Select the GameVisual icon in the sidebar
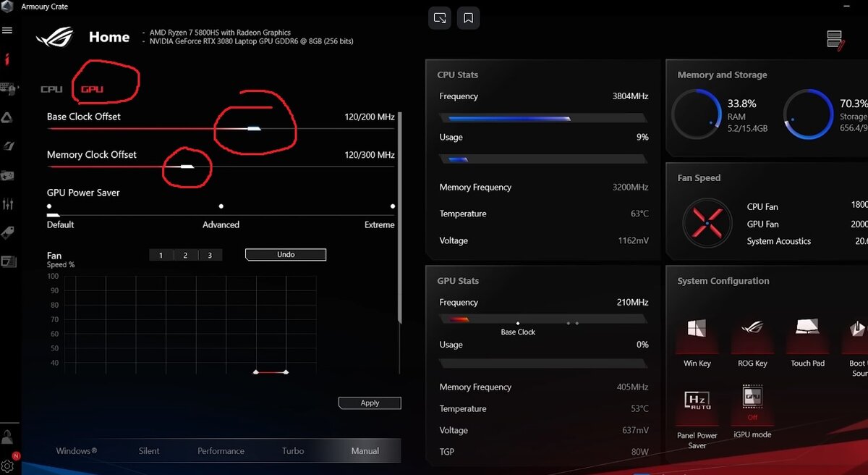The image size is (868, 475). [x=9, y=146]
